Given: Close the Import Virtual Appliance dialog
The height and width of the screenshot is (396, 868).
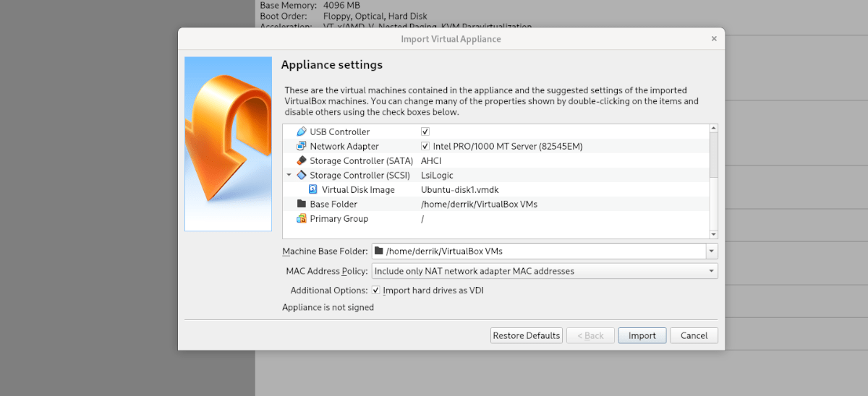Looking at the screenshot, I should (714, 39).
